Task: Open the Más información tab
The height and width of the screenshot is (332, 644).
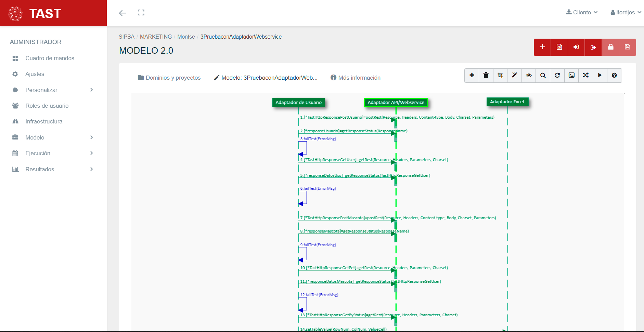Action: [355, 78]
